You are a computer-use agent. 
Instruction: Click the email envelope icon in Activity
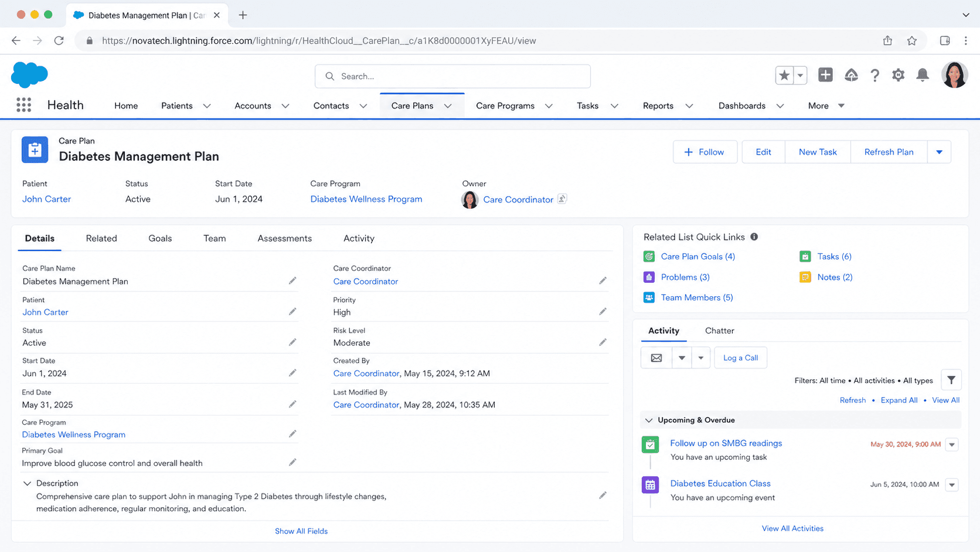click(656, 358)
